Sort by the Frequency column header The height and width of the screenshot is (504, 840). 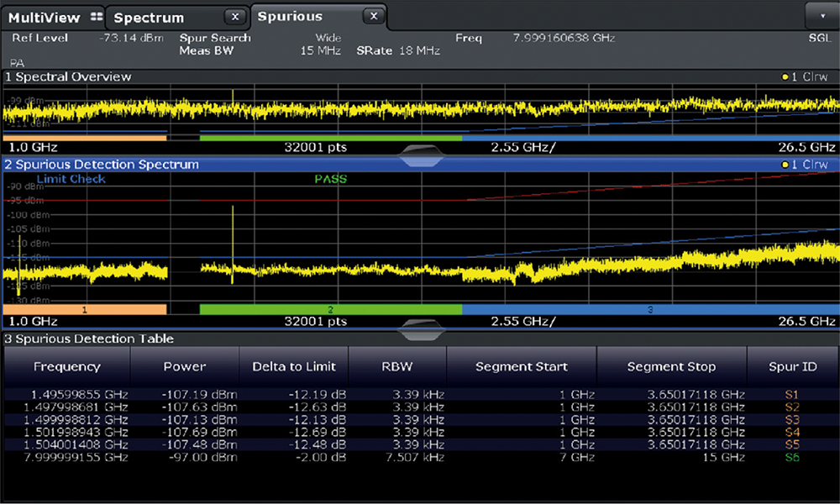pyautogui.click(x=67, y=366)
